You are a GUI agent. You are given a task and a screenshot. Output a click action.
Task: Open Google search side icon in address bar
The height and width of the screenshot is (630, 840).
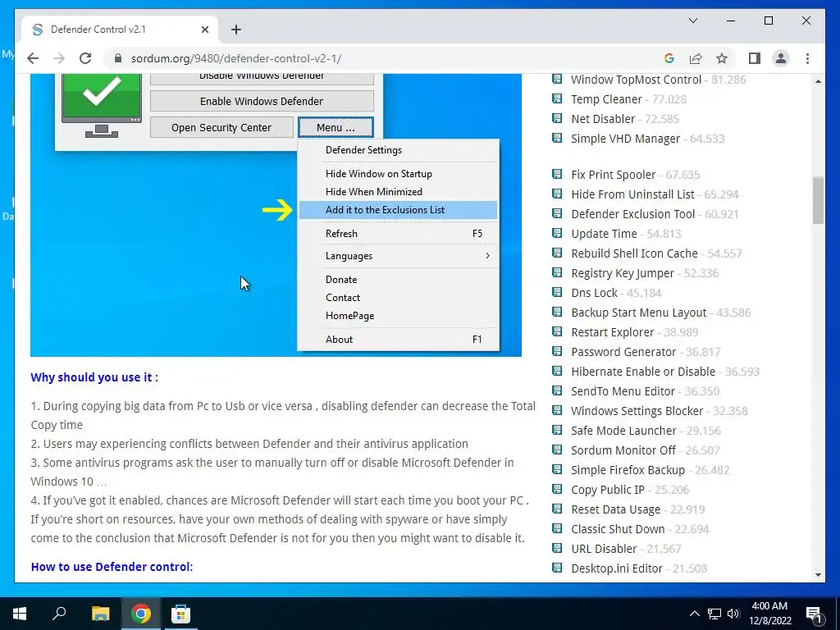pos(669,58)
